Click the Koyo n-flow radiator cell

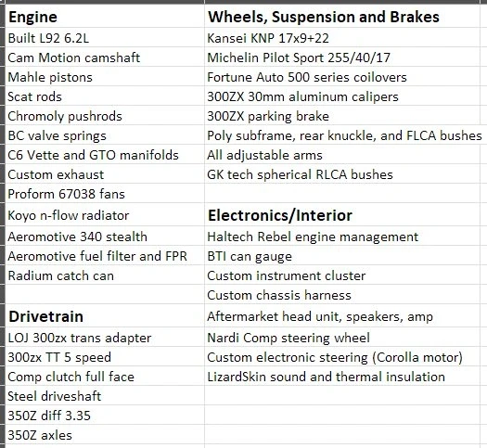pos(105,215)
